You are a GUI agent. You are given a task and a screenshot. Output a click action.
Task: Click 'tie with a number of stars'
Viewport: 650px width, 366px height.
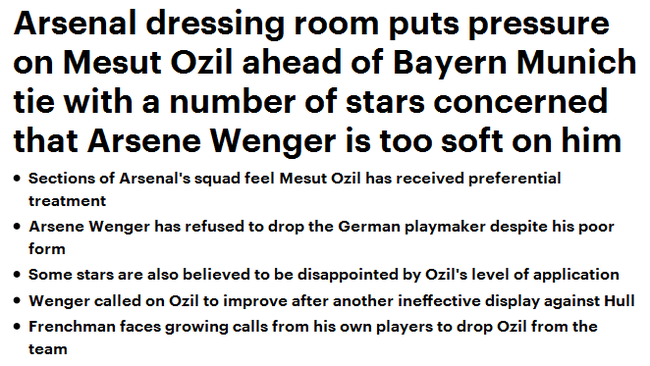tap(219, 102)
